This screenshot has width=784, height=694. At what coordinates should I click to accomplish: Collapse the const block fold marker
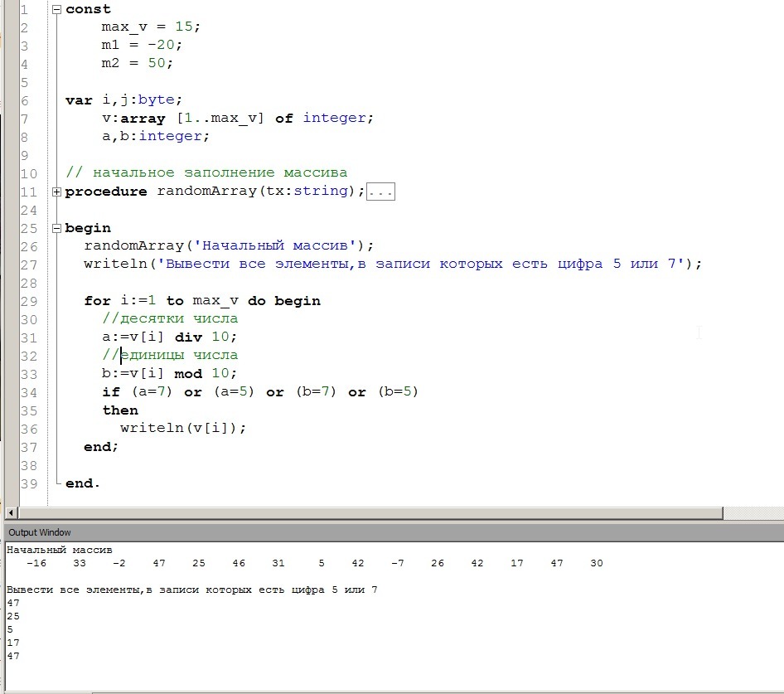56,9
